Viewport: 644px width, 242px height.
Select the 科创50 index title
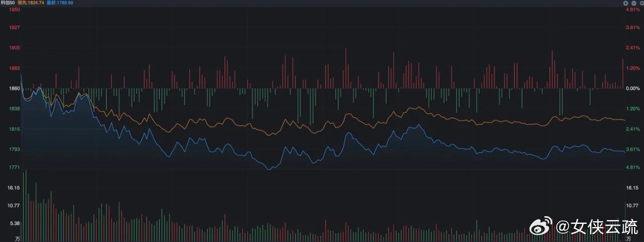pos(7,3)
